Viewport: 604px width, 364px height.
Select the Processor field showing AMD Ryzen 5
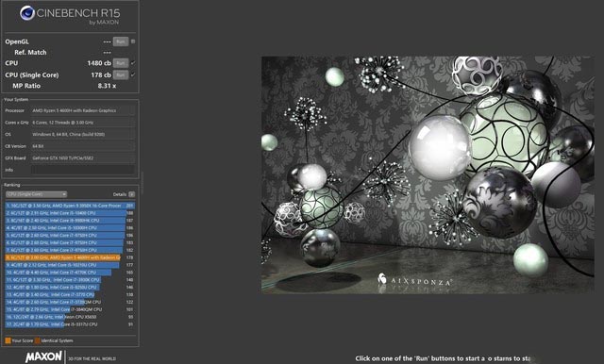[x=83, y=110]
